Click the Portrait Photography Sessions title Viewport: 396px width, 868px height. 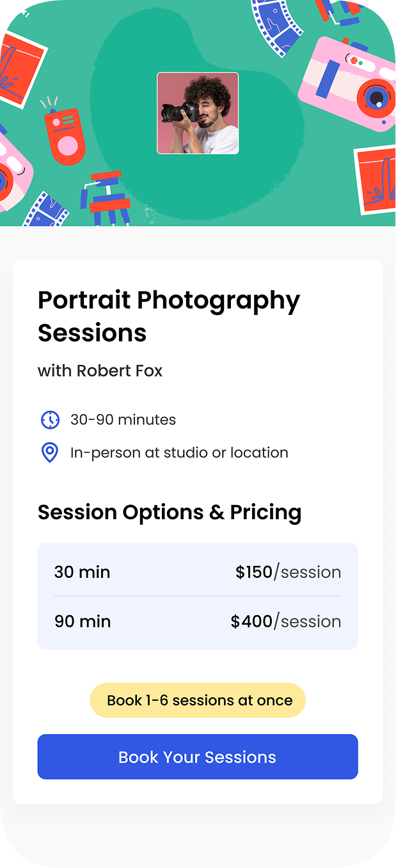tap(169, 316)
